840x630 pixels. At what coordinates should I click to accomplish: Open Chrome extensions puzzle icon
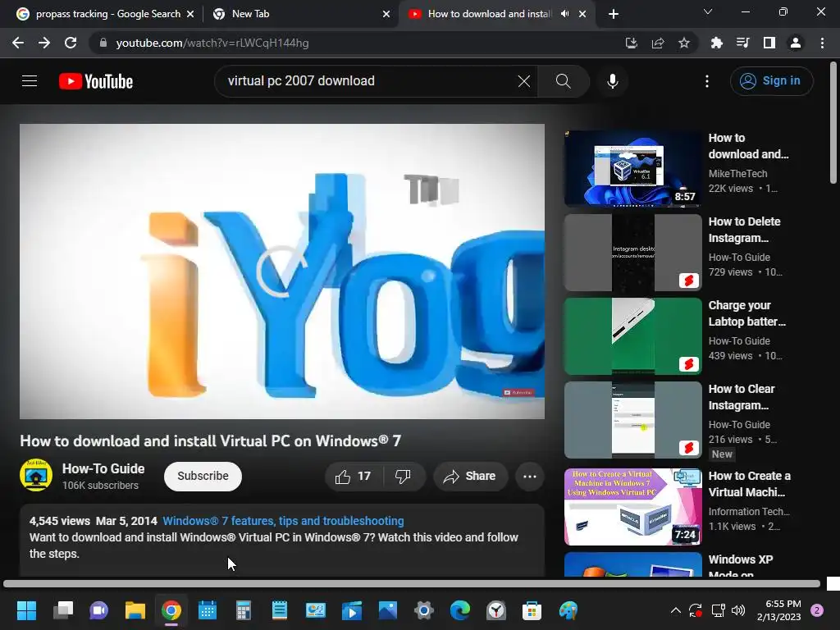pyautogui.click(x=717, y=43)
